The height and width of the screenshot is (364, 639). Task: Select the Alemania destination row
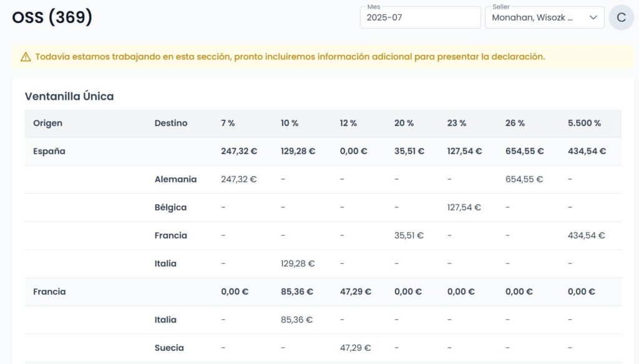click(x=323, y=180)
